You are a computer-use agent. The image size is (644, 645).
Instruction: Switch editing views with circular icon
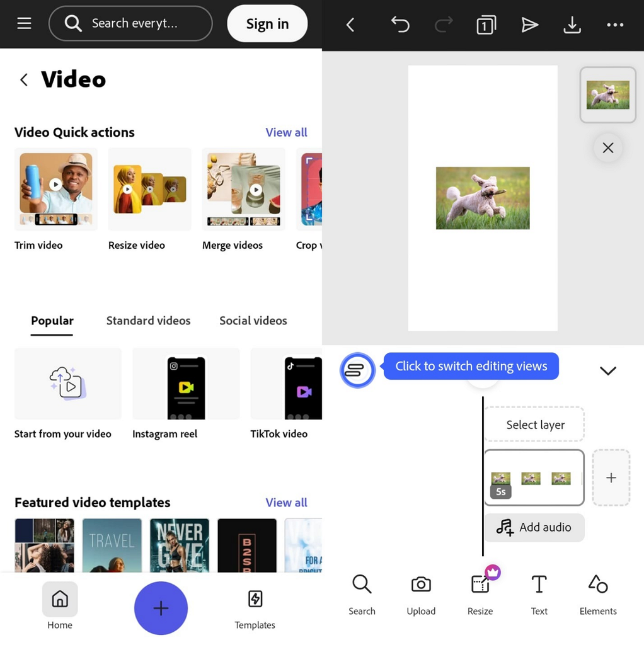(357, 370)
